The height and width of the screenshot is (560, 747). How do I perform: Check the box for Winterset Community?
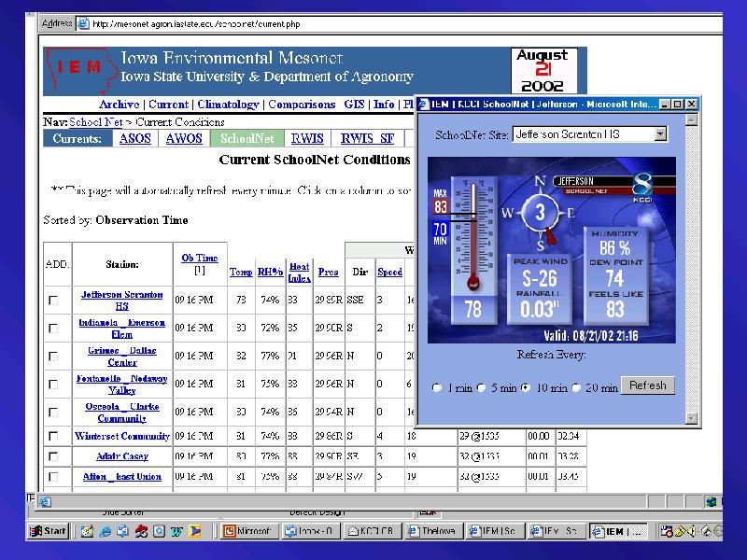[x=53, y=436]
